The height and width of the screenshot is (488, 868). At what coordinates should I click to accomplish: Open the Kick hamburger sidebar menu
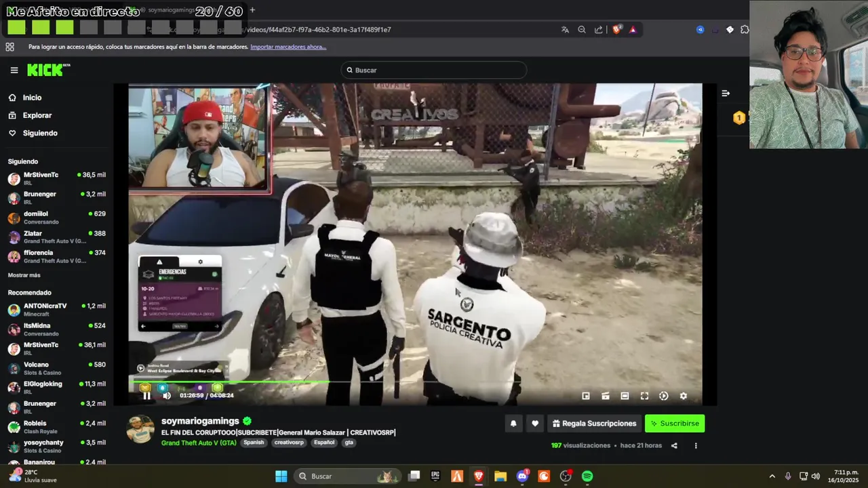click(x=14, y=70)
